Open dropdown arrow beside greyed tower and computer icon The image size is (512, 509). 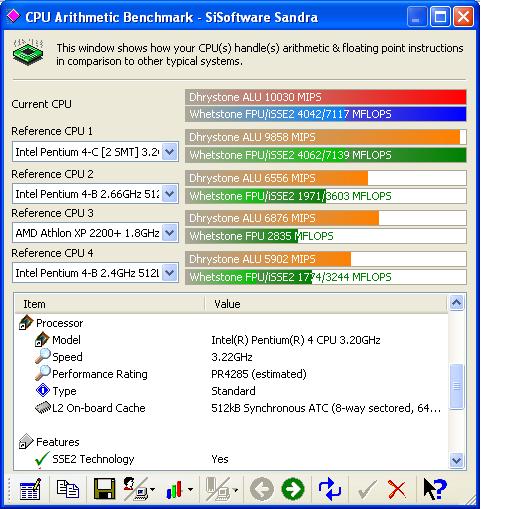click(x=235, y=489)
